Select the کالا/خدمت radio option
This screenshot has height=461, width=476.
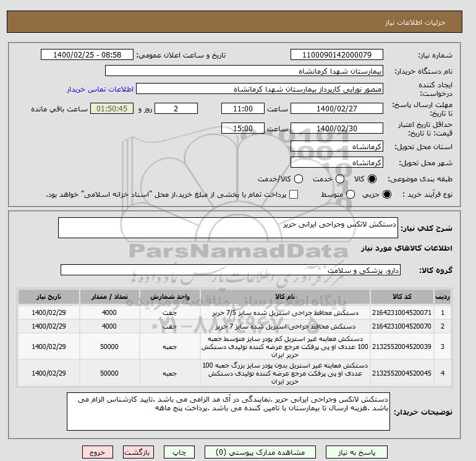[299, 179]
